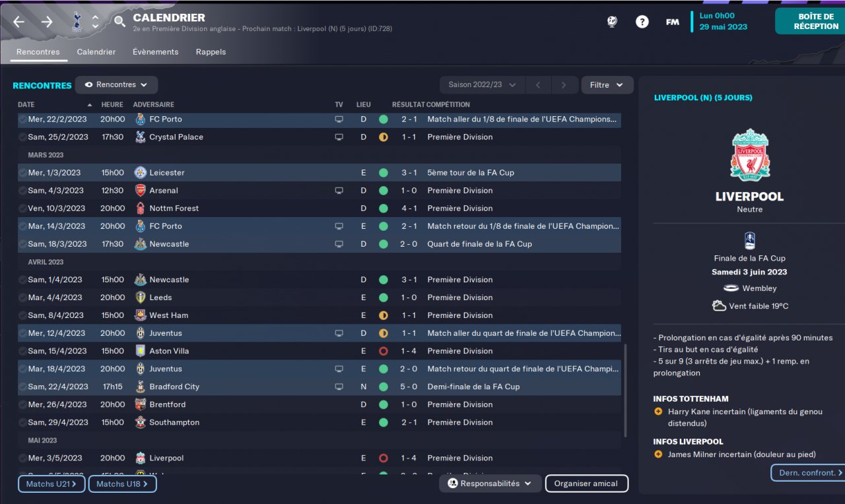
Task: Open the Filtre dropdown
Action: pos(607,85)
